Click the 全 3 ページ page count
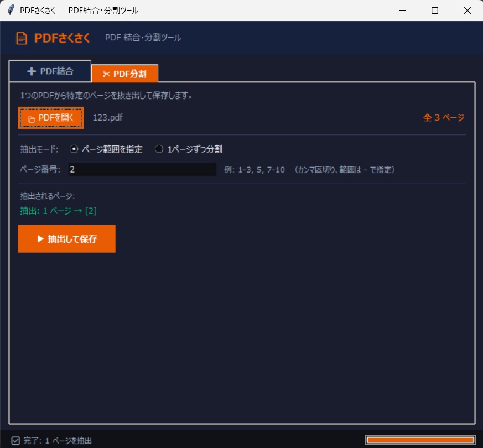Viewport: 483px width, 448px height. pyautogui.click(x=444, y=117)
